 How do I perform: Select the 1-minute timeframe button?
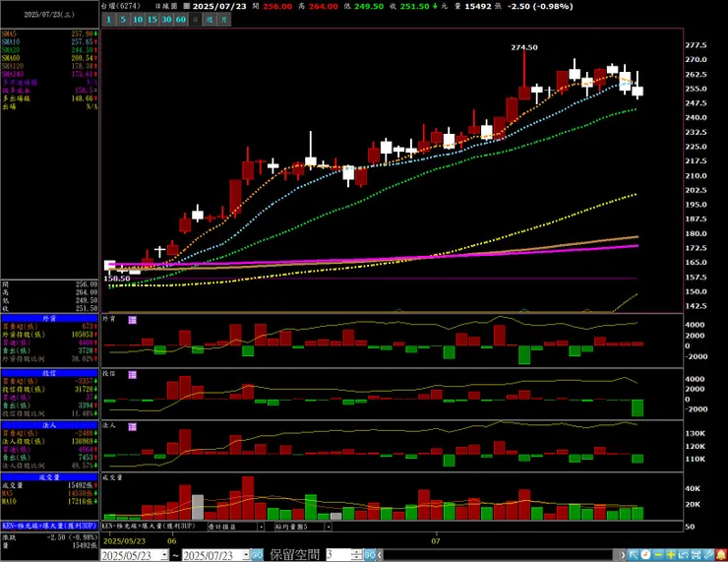[x=108, y=20]
